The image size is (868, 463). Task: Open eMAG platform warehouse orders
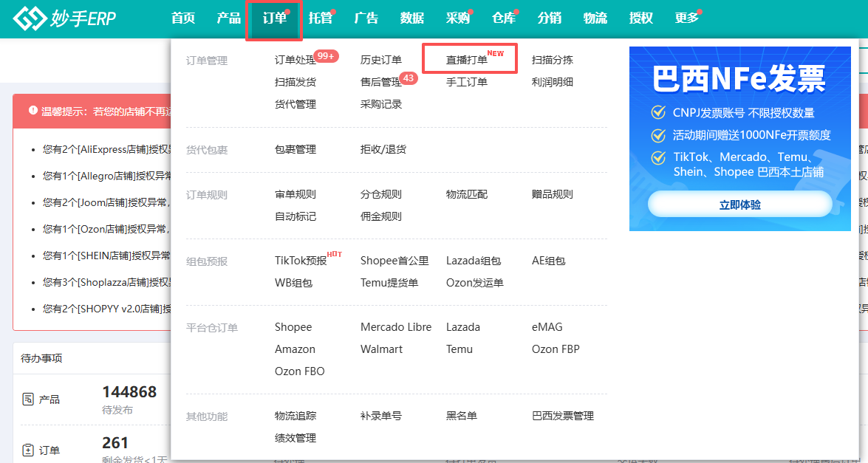547,327
